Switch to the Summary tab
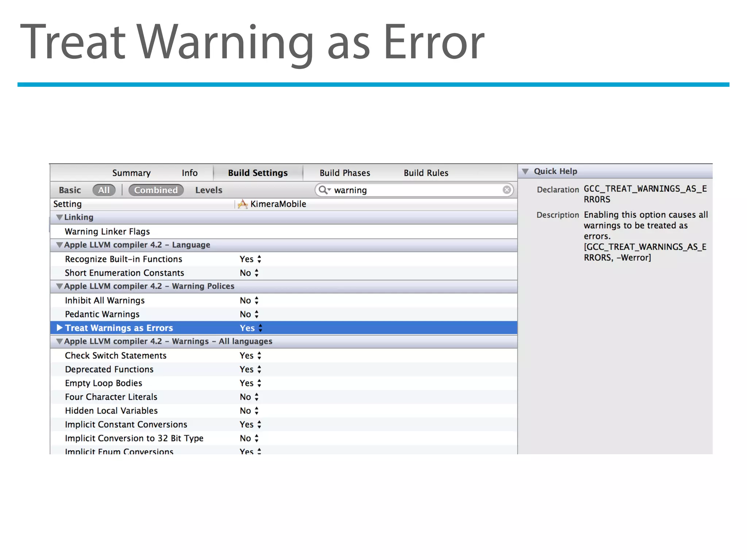The width and height of the screenshot is (747, 560). [131, 173]
